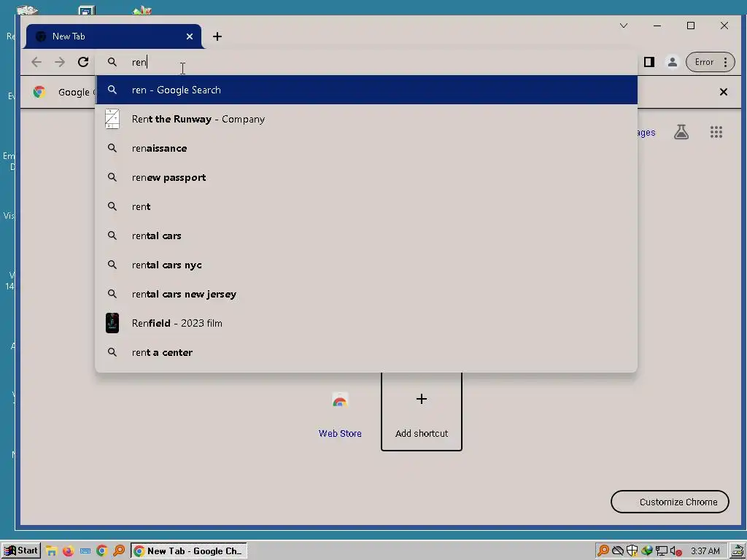Click the icon right of the taskbar clock
747x560 pixels.
click(x=738, y=551)
